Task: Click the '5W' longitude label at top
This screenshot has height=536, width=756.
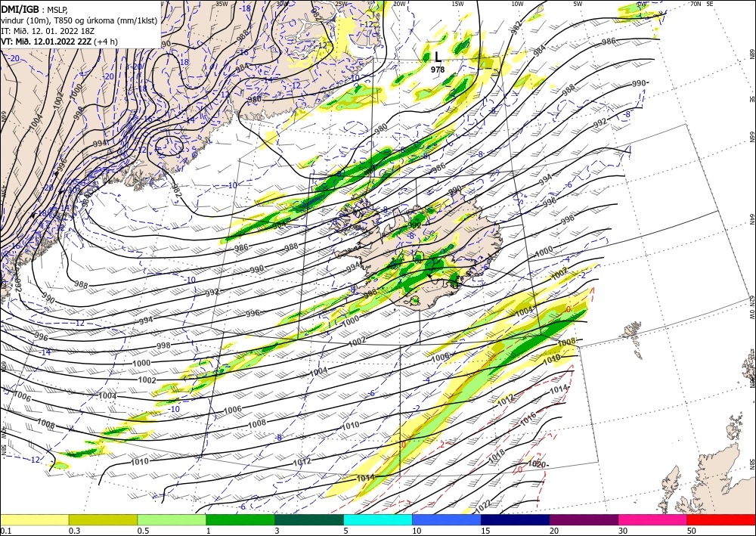Action: point(578,4)
